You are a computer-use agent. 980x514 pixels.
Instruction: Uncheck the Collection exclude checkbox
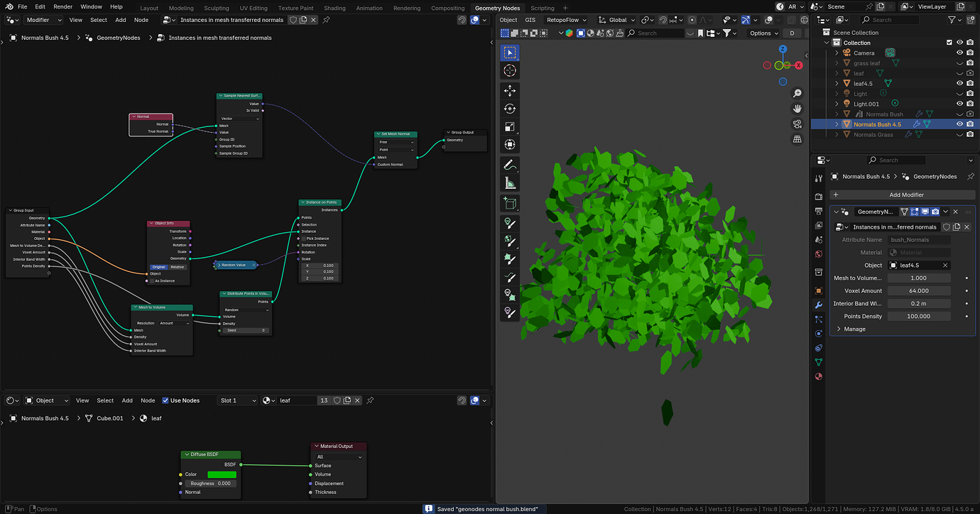coord(949,43)
